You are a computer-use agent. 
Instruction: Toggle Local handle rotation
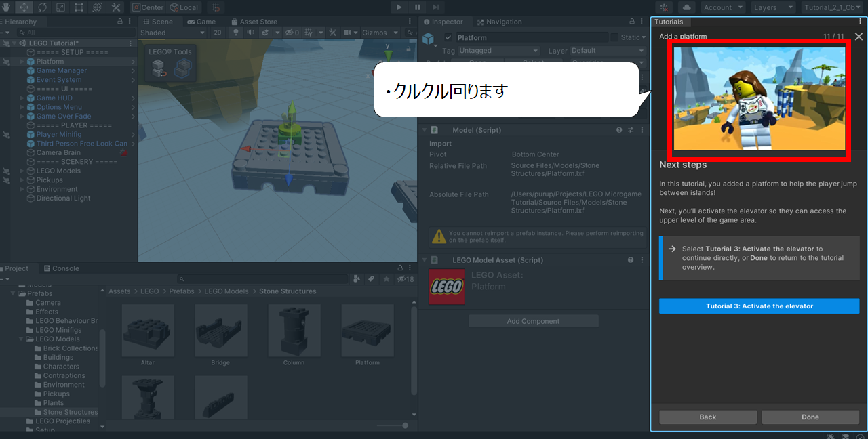(x=184, y=7)
